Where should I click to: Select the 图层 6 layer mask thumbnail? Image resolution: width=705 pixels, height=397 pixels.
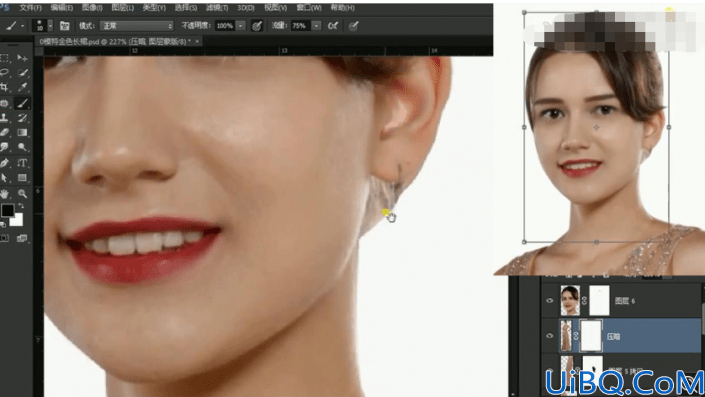(x=599, y=300)
